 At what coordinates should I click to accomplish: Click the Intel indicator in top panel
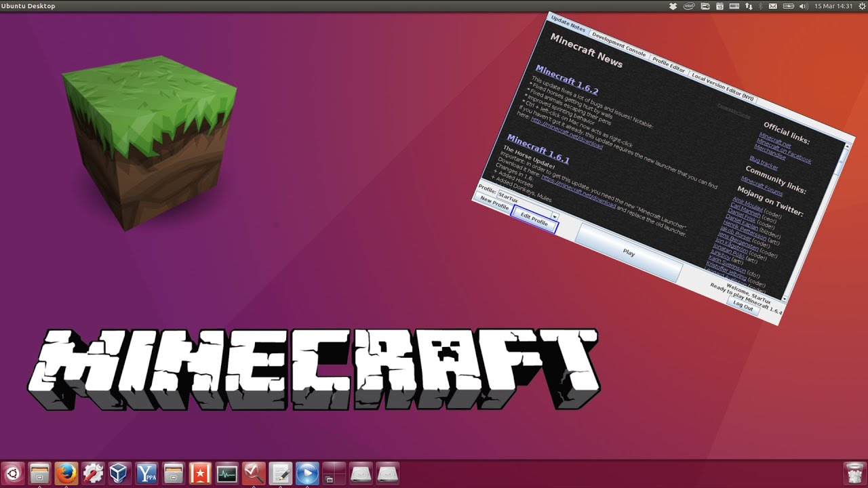coord(689,6)
